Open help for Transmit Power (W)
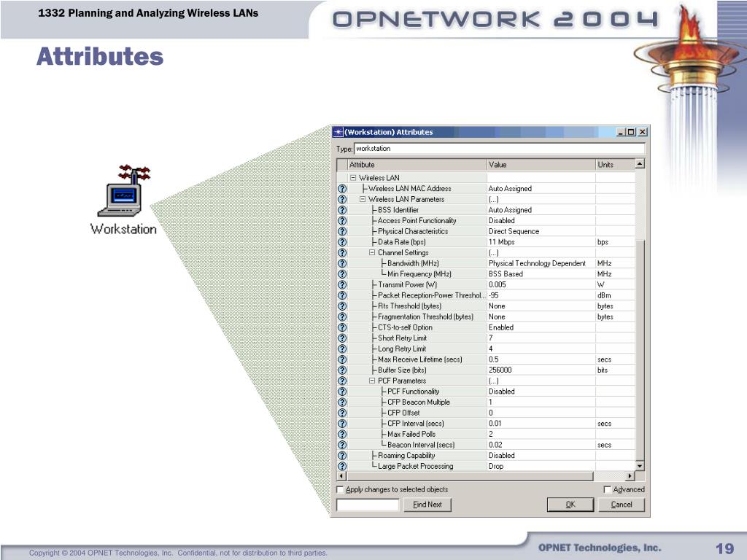 pyautogui.click(x=342, y=285)
